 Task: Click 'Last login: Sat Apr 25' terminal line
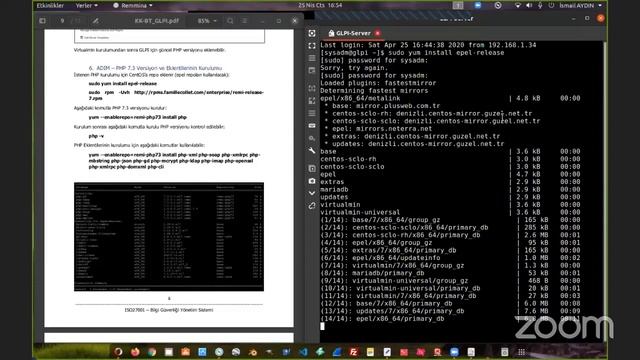(428, 45)
